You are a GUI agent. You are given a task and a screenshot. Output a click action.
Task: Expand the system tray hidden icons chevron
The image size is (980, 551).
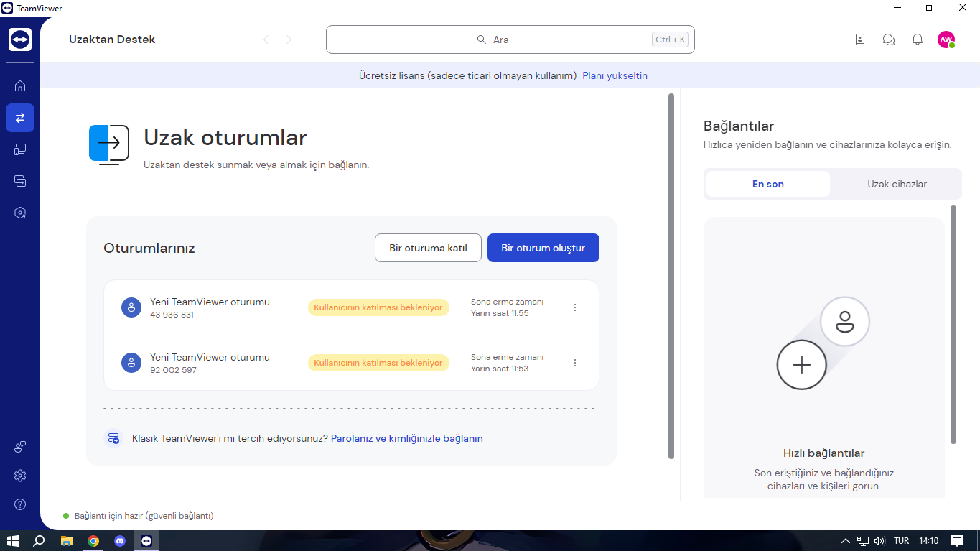coord(846,541)
